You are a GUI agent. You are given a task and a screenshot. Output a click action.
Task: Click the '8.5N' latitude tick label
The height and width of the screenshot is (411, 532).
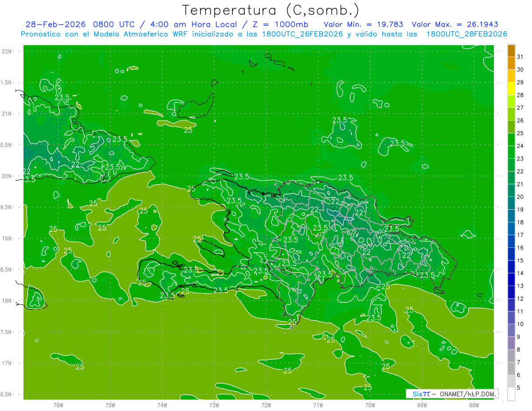[x=6, y=270]
